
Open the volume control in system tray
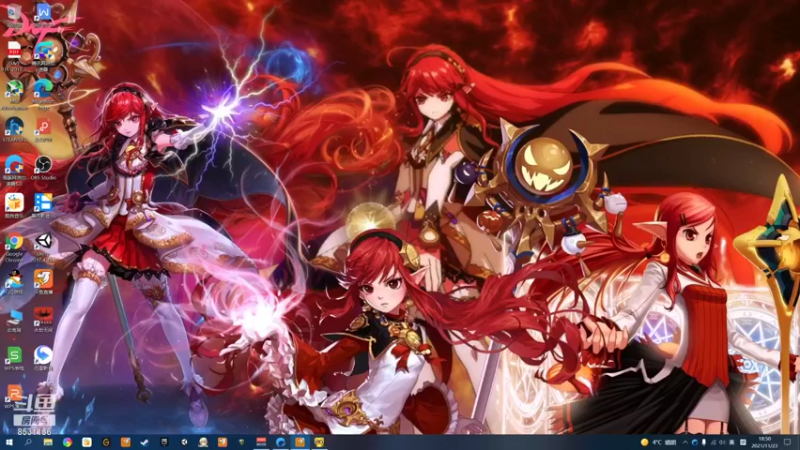point(722,442)
